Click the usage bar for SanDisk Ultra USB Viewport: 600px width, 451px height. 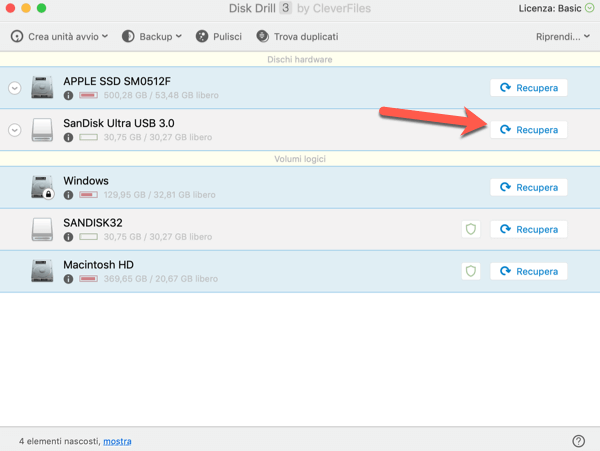click(88, 137)
